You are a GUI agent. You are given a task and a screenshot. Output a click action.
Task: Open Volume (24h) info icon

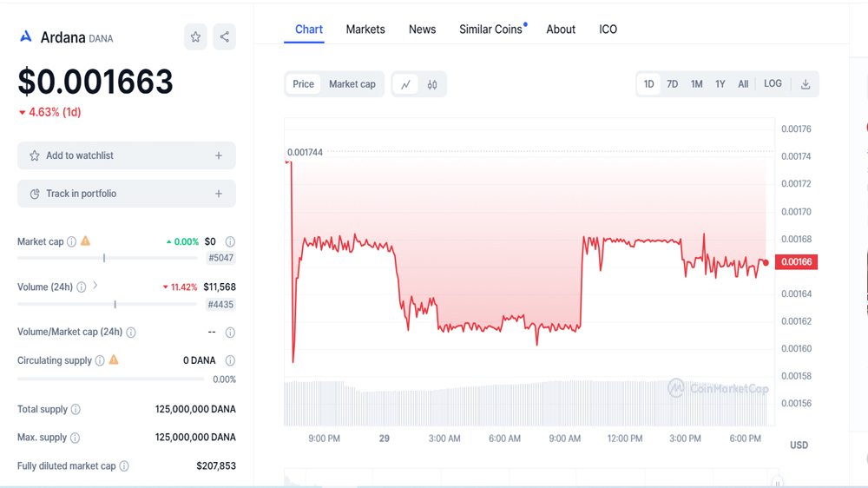(82, 287)
